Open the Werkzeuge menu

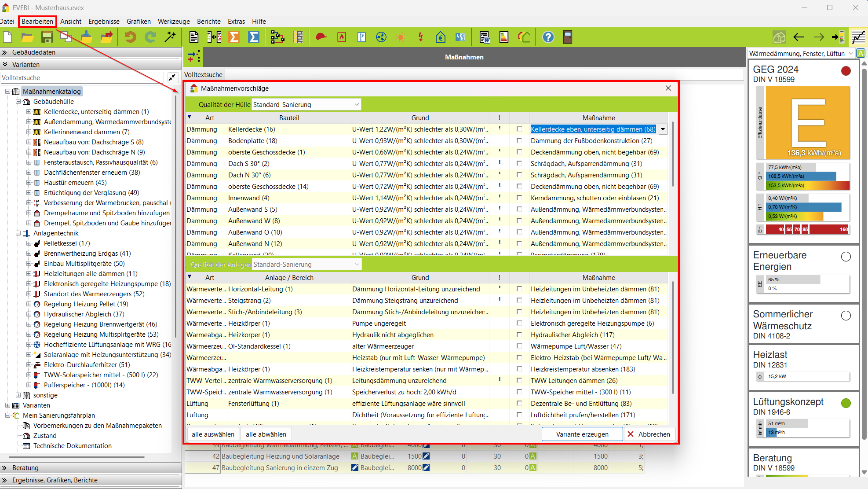(x=174, y=22)
